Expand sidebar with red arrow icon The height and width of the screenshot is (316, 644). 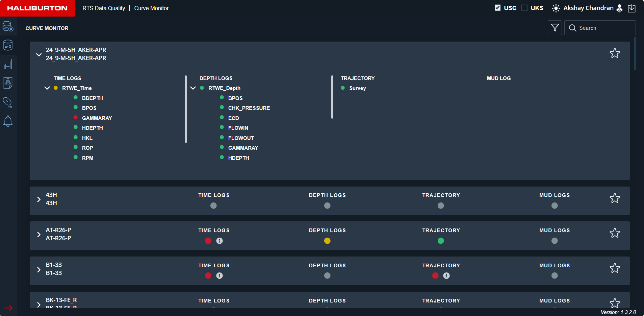point(8,308)
